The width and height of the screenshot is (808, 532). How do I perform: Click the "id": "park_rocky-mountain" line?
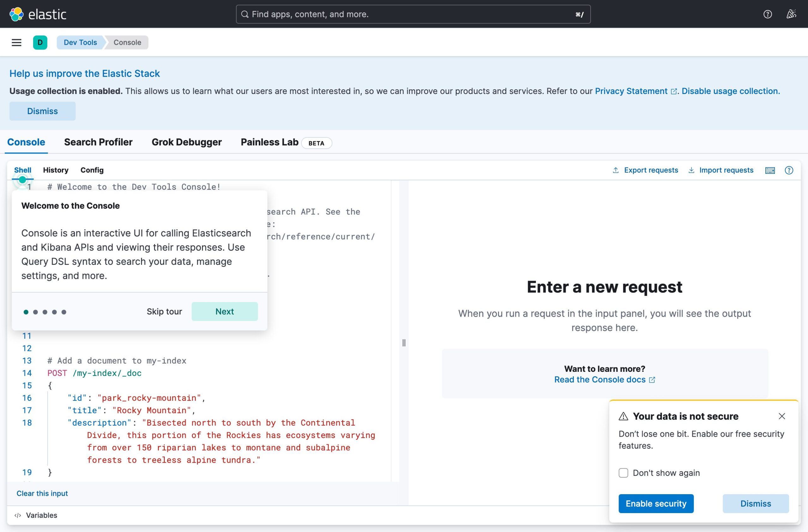[136, 398]
